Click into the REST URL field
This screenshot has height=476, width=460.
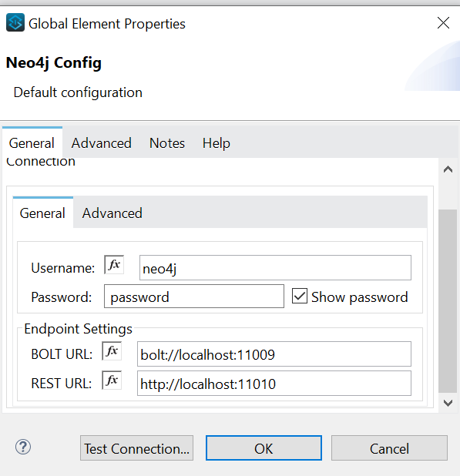(x=274, y=383)
